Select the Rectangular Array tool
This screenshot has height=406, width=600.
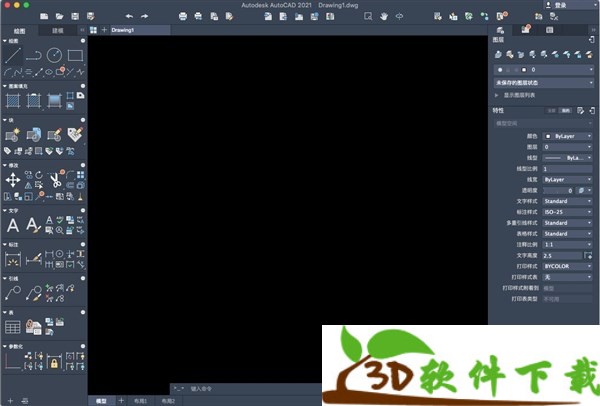click(x=80, y=175)
